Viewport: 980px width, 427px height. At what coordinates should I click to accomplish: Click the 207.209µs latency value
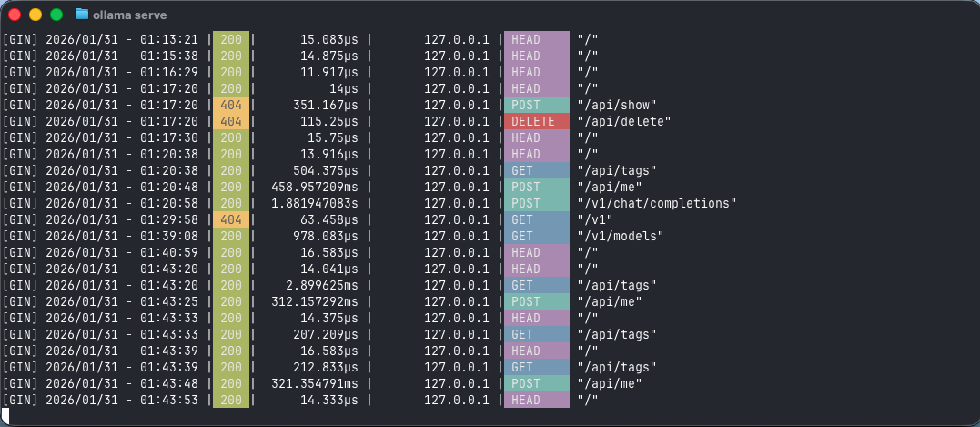pos(326,334)
